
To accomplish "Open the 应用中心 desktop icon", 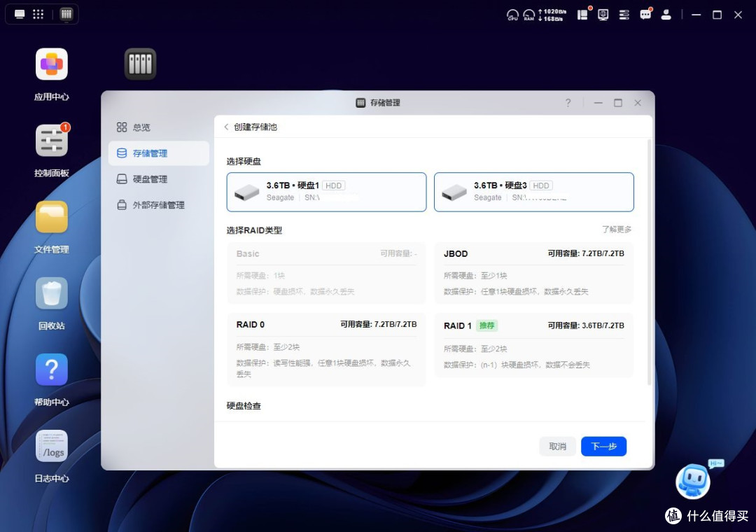I will point(52,64).
